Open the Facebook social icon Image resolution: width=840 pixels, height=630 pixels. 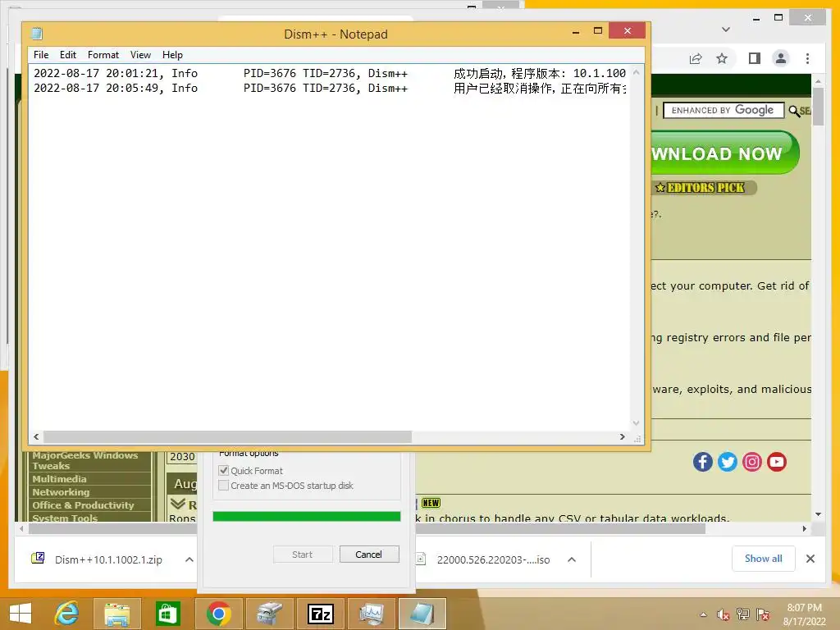point(703,462)
